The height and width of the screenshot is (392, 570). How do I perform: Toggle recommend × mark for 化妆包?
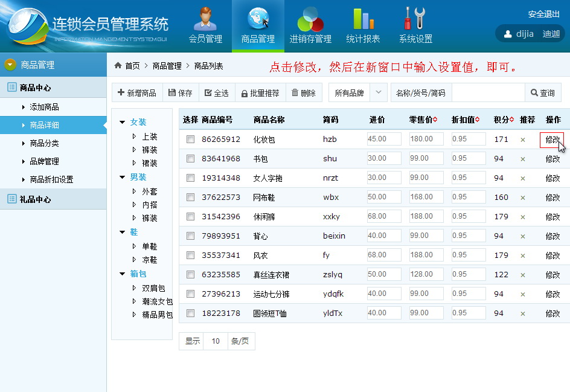(x=523, y=140)
